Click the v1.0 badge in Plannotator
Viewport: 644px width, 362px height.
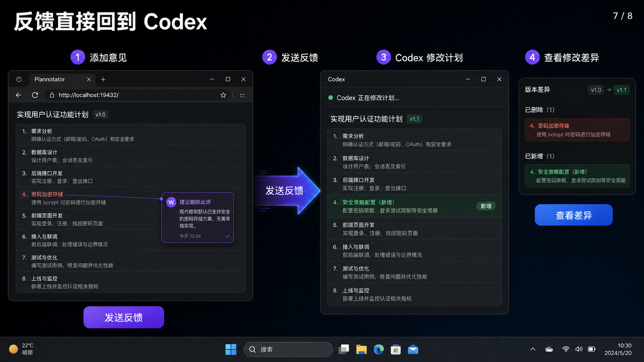[101, 115]
